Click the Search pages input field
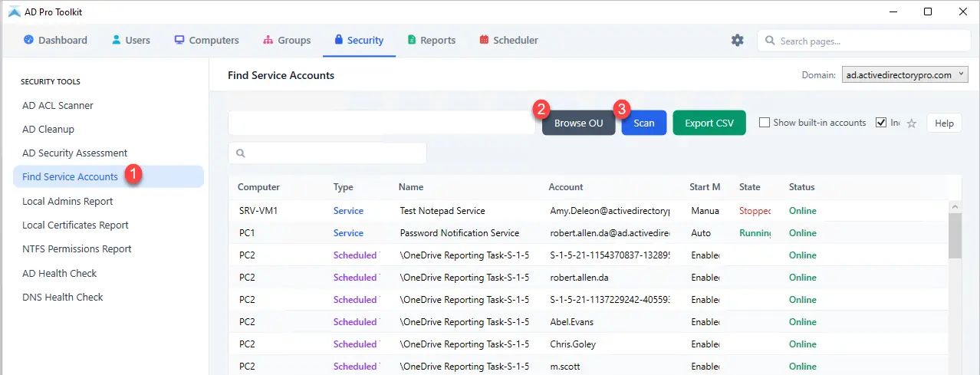This screenshot has height=375, width=980. tap(863, 41)
